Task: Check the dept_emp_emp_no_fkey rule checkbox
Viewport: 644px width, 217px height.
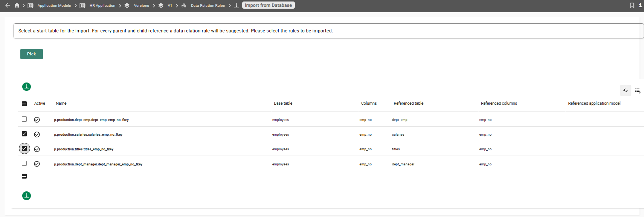Action: (x=24, y=119)
